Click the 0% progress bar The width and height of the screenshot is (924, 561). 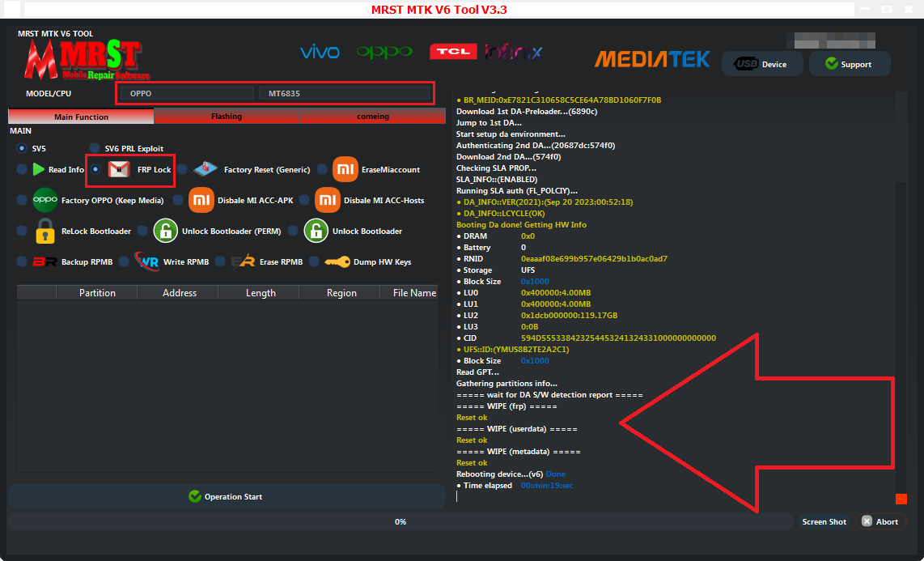[401, 521]
